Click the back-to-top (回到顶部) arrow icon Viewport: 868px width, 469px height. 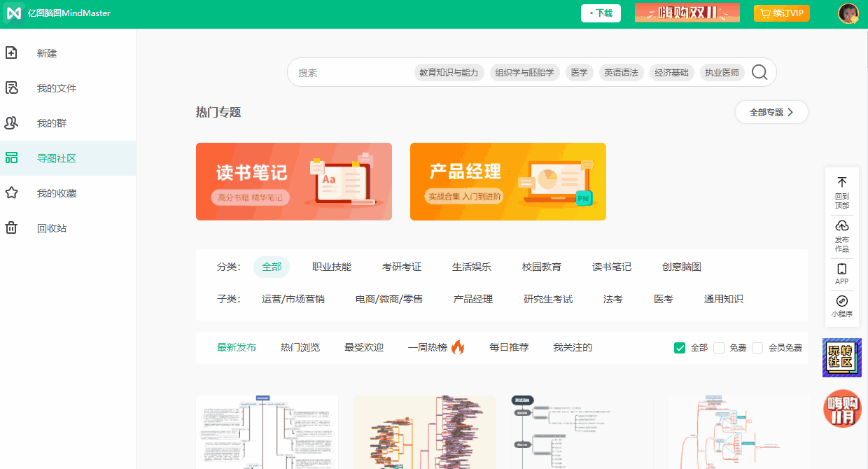tap(842, 182)
